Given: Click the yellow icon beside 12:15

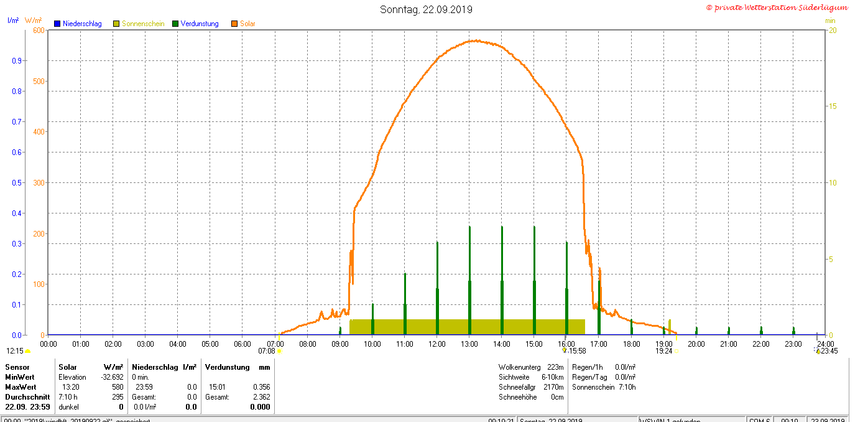Looking at the screenshot, I should coord(27,351).
